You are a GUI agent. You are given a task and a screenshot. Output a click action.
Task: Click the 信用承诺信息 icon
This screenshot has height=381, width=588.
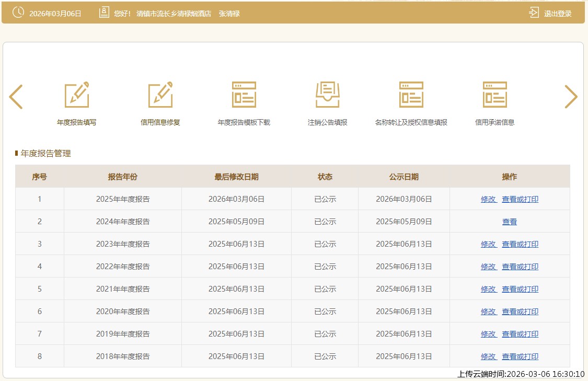495,95
